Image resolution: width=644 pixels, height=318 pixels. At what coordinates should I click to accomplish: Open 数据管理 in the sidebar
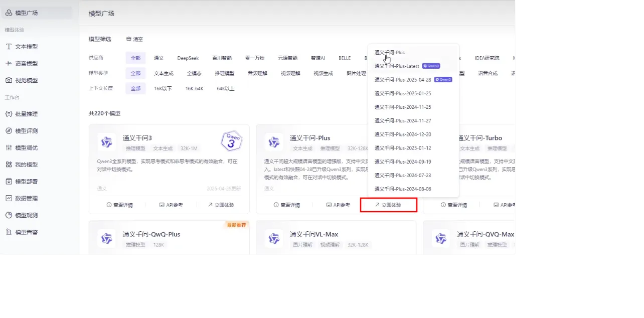(x=26, y=199)
